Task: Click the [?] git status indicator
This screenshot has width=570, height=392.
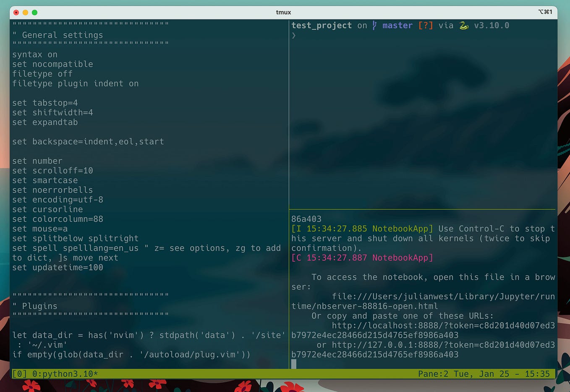Action: (x=425, y=25)
